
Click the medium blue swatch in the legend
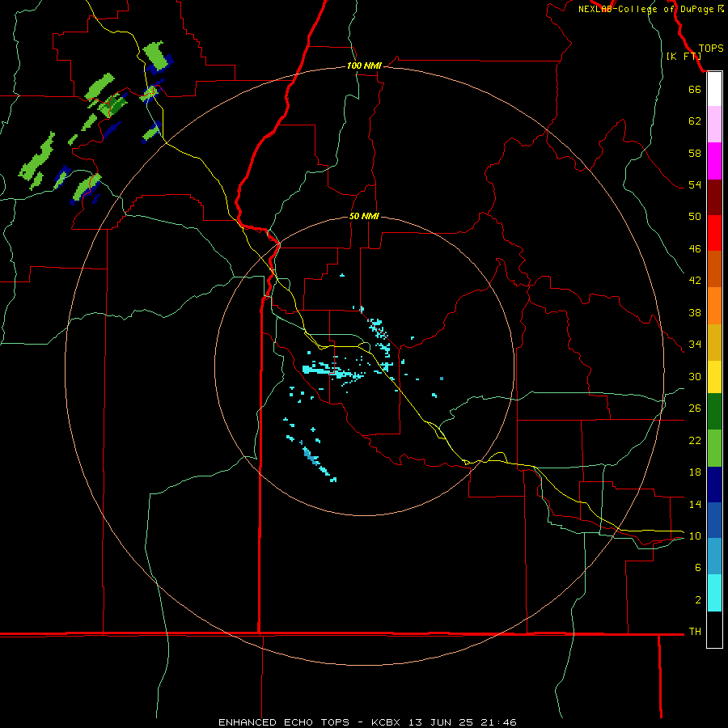pyautogui.click(x=714, y=520)
